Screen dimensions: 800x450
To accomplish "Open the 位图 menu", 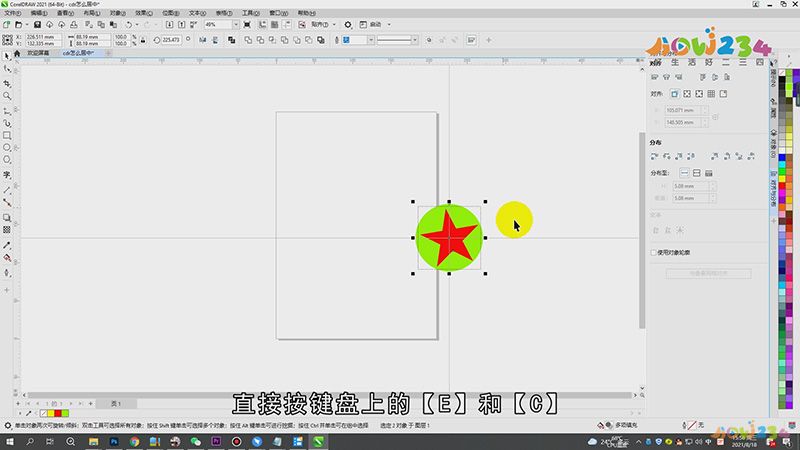I will (170, 13).
